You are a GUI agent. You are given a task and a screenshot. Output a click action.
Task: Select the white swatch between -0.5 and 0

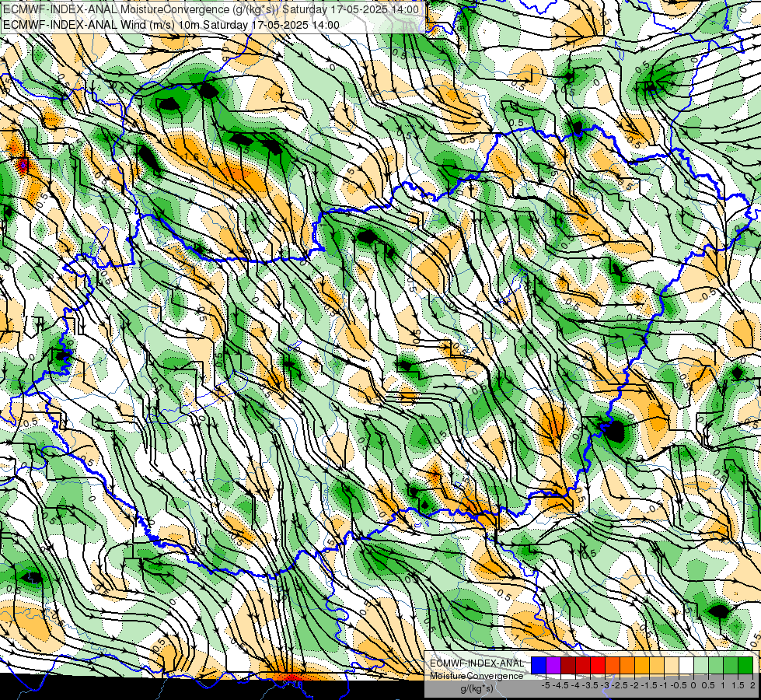pyautogui.click(x=686, y=666)
